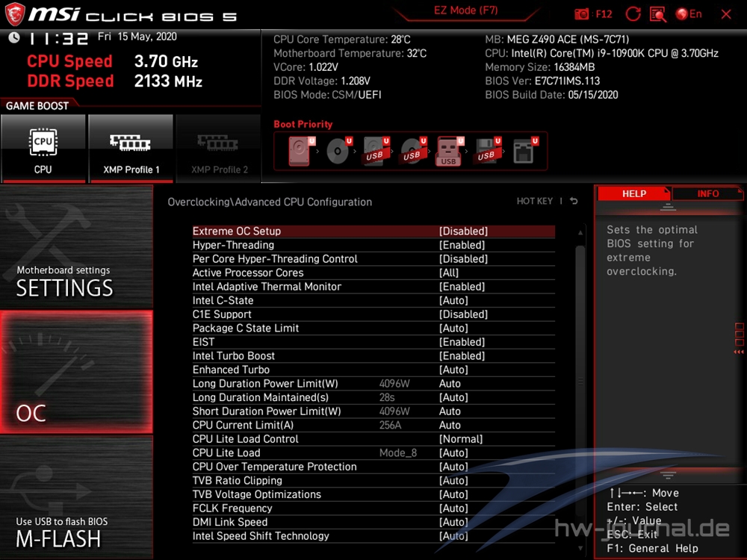Open the Motherboard SETTINGS section
Viewport: 747px width, 560px height.
pyautogui.click(x=76, y=246)
